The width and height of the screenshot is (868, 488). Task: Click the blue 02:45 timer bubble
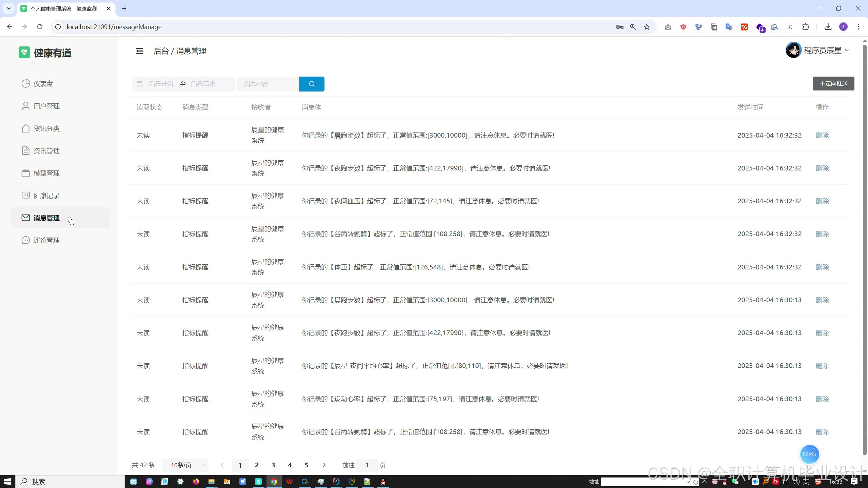tap(809, 454)
